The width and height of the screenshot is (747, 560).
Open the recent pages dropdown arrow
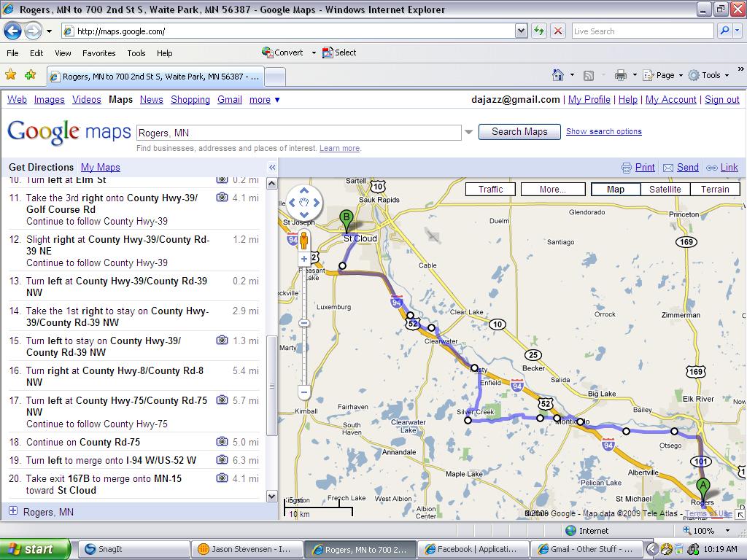49,31
